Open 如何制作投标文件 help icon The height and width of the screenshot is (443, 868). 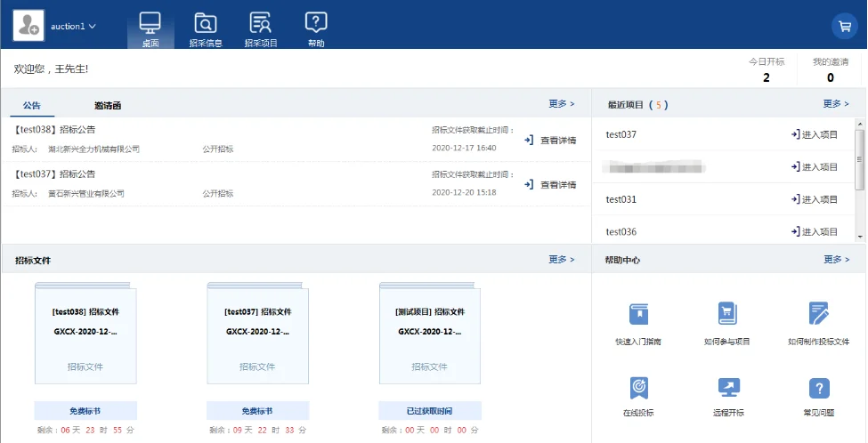[818, 314]
